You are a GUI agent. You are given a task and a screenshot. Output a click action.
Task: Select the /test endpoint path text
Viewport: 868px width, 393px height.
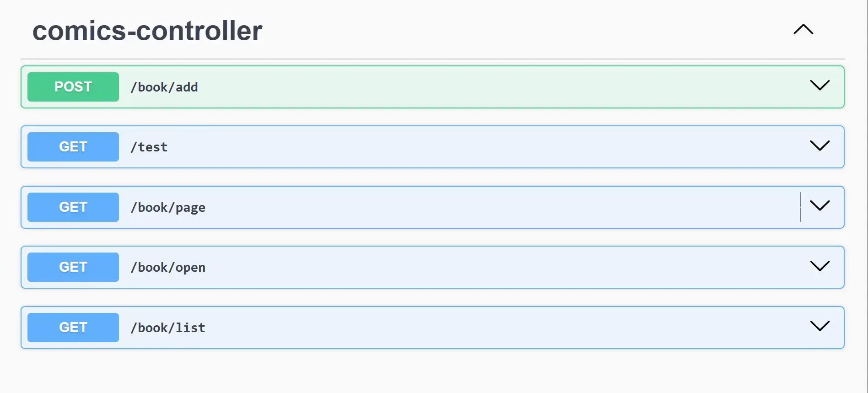pos(149,147)
